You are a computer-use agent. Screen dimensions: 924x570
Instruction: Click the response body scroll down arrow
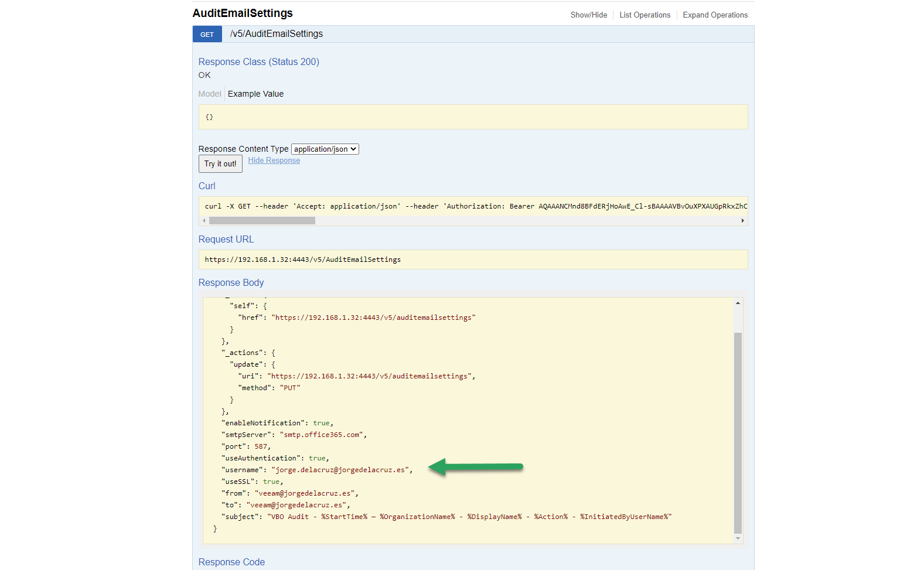pyautogui.click(x=738, y=538)
